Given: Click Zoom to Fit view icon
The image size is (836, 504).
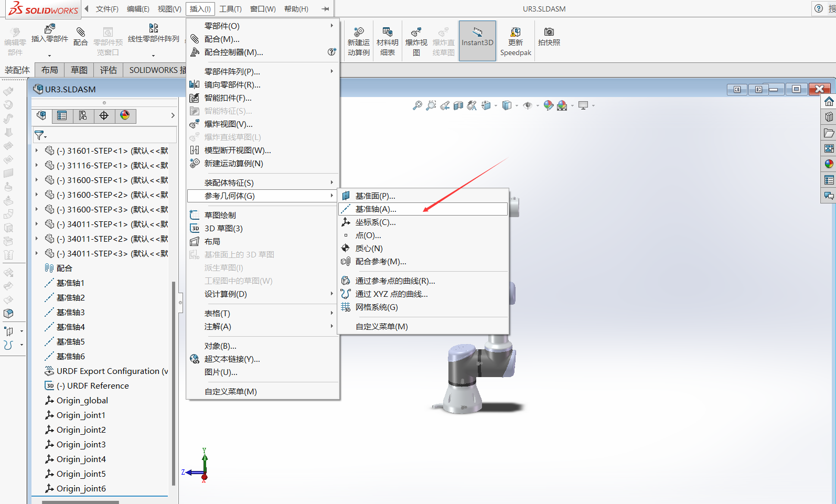Looking at the screenshot, I should (417, 105).
